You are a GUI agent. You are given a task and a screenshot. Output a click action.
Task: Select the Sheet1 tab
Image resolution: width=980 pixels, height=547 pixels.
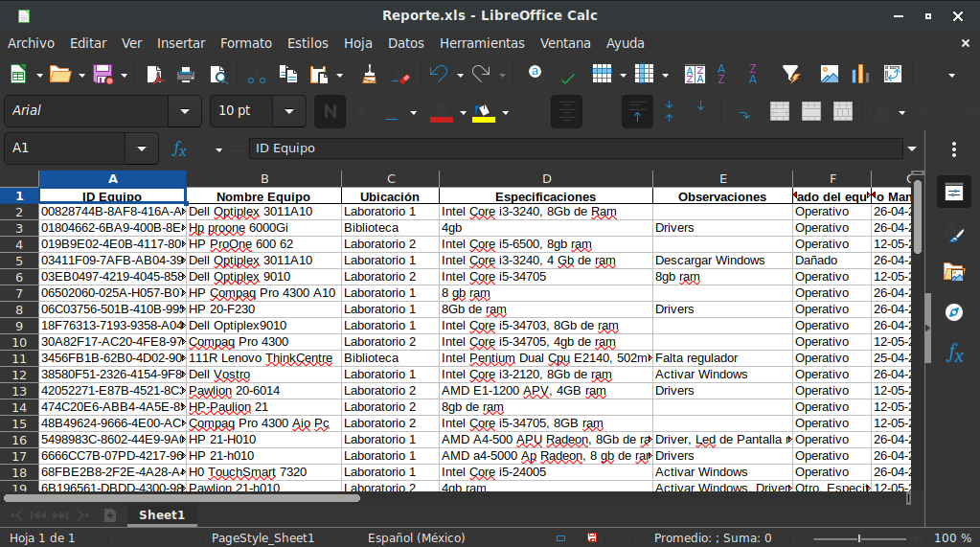click(x=162, y=515)
